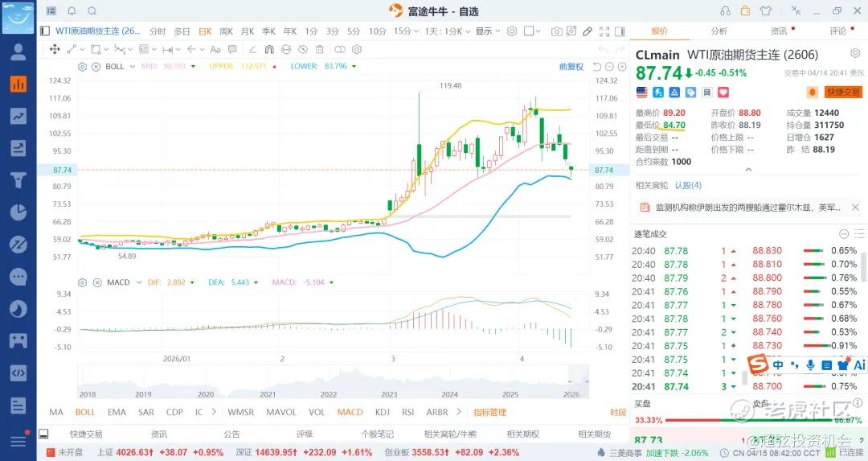Open the 指标管理 indicator management link
Screen dimensions: 868x461
pos(489,412)
